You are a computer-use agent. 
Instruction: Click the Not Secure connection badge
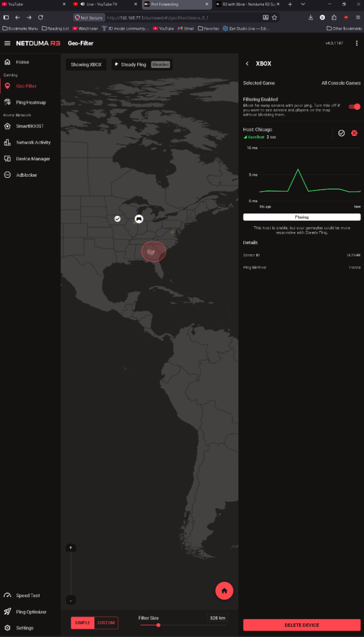pyautogui.click(x=89, y=18)
